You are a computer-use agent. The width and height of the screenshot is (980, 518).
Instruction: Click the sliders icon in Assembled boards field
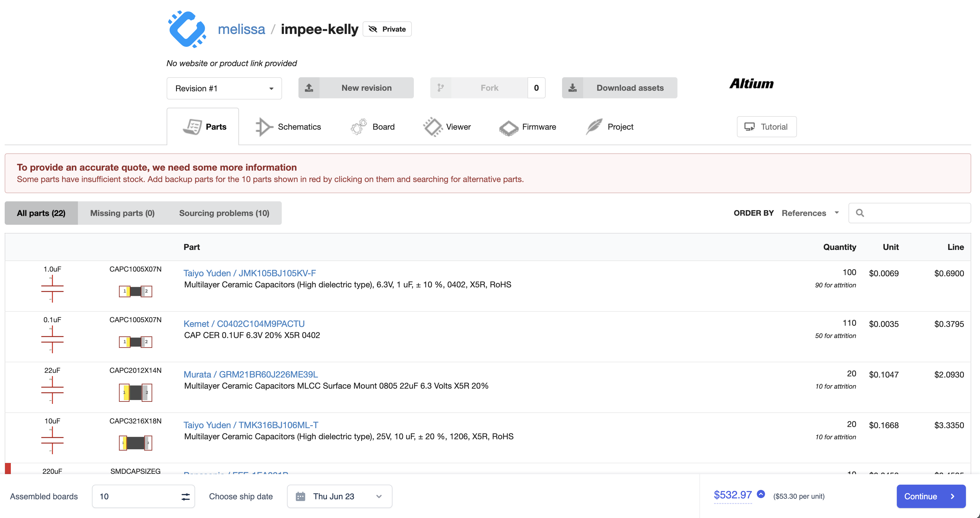[185, 497]
